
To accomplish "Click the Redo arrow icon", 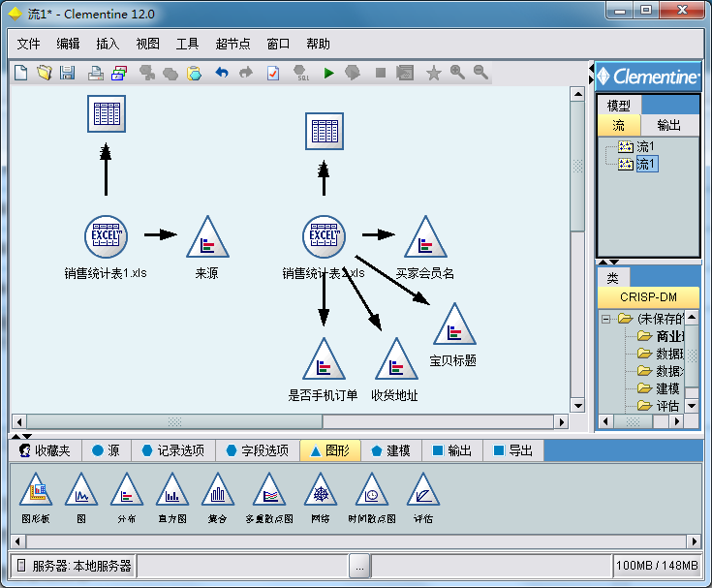I will click(246, 73).
